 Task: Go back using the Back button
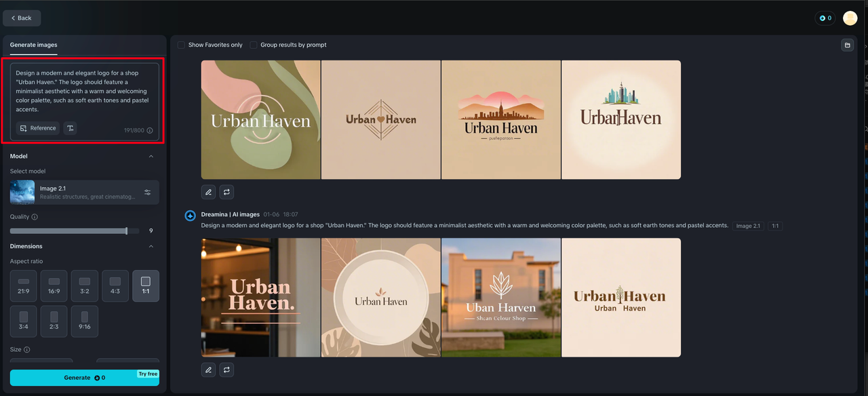pos(22,18)
